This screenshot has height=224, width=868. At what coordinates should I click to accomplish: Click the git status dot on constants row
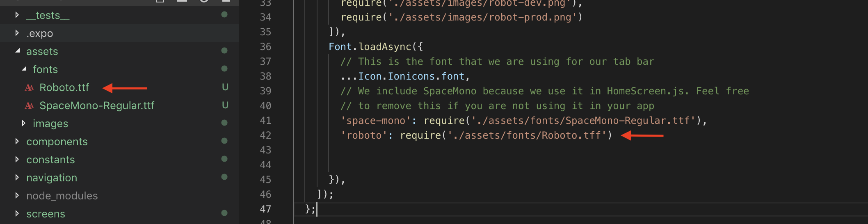[224, 159]
